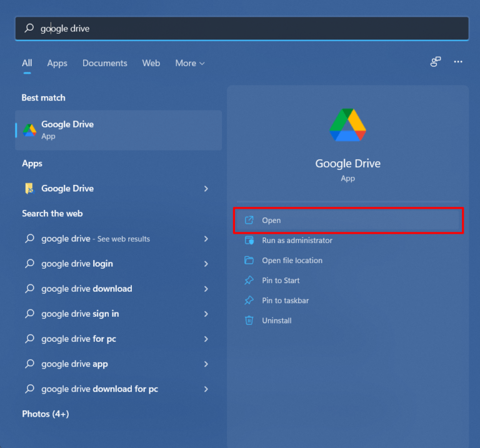Open the three-dot options menu
Image resolution: width=480 pixels, height=448 pixels.
(x=458, y=62)
